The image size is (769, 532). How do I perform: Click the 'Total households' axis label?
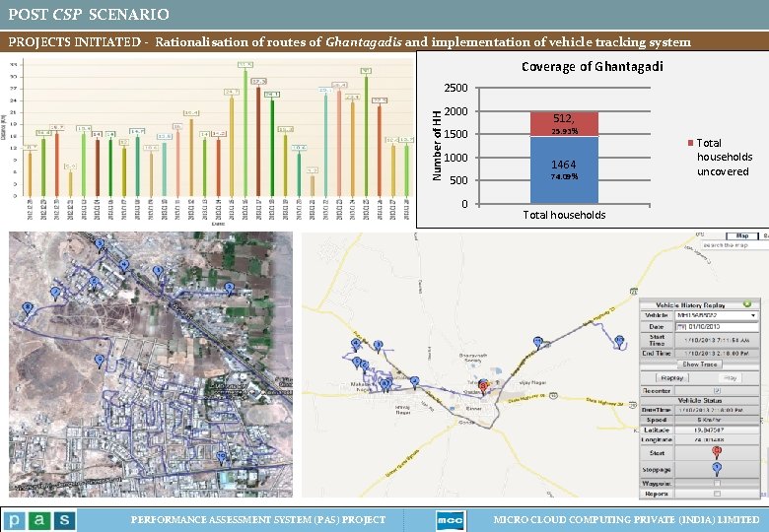point(564,215)
